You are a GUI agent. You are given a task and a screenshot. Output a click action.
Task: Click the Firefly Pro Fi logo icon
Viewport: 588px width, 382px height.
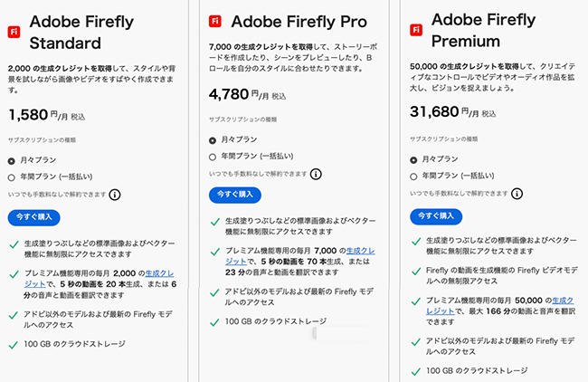click(215, 21)
